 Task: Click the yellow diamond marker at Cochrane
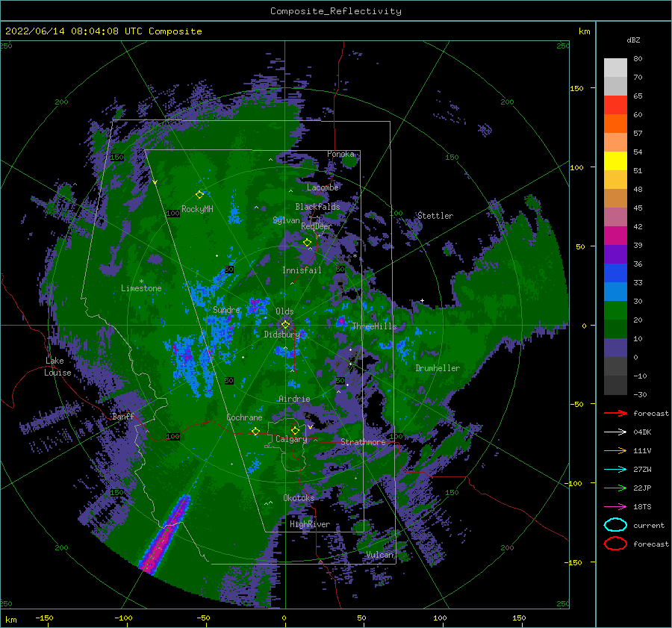tap(255, 432)
